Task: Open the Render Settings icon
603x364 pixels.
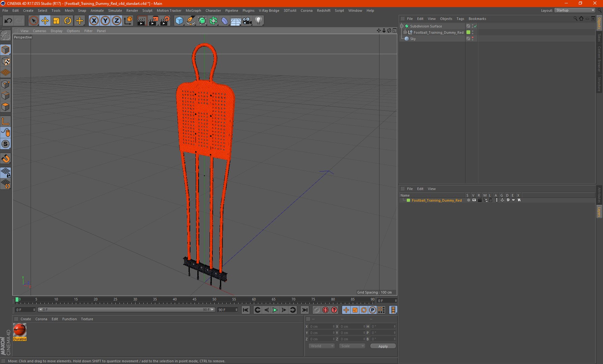Action: (x=165, y=21)
